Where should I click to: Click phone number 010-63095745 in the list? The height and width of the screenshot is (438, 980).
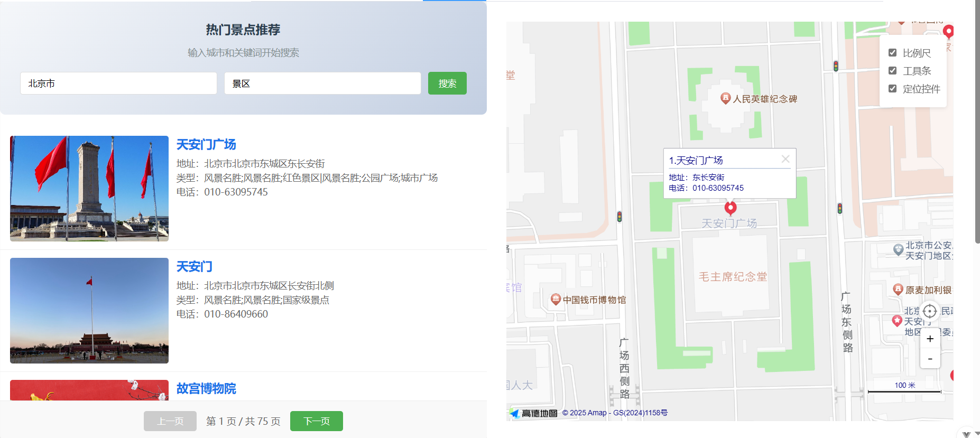click(x=236, y=192)
